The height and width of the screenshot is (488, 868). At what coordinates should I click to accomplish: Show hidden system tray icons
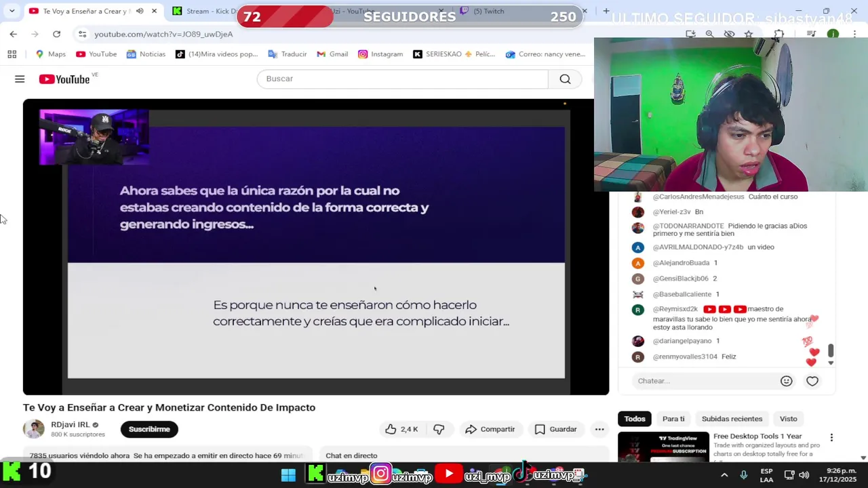click(x=724, y=475)
